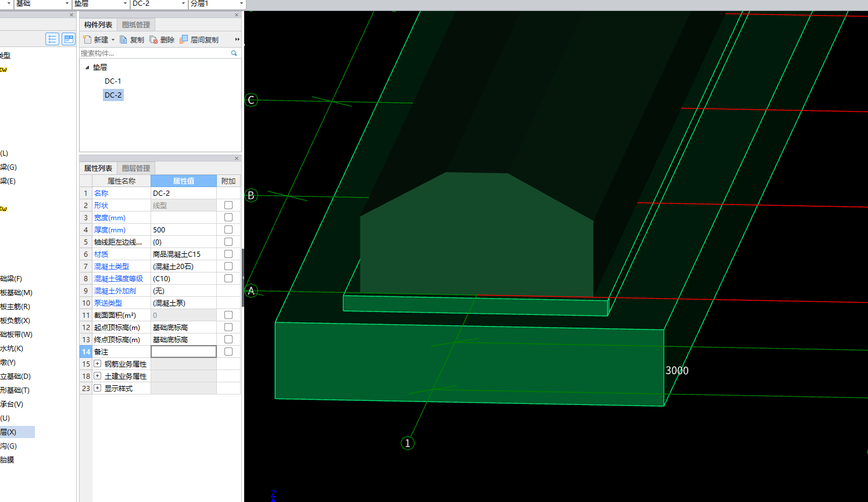
Task: Click the 复制 button label
Action: 137,40
